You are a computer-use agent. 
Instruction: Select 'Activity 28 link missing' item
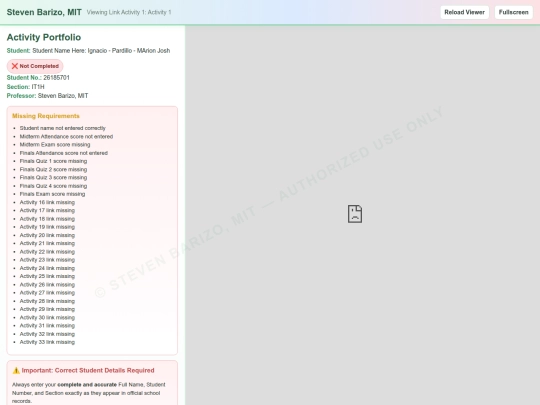click(x=47, y=301)
